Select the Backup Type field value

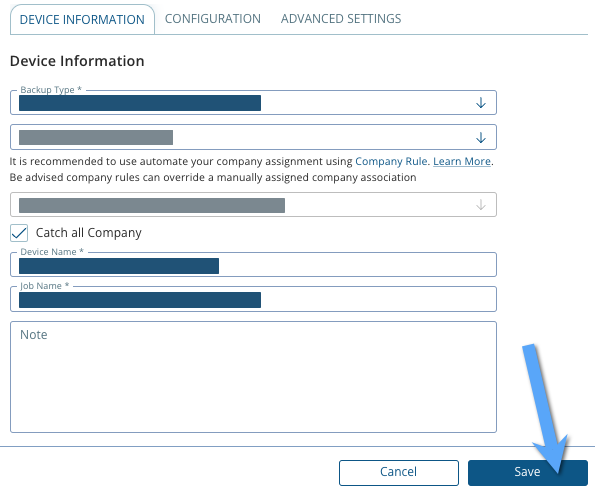coord(140,103)
